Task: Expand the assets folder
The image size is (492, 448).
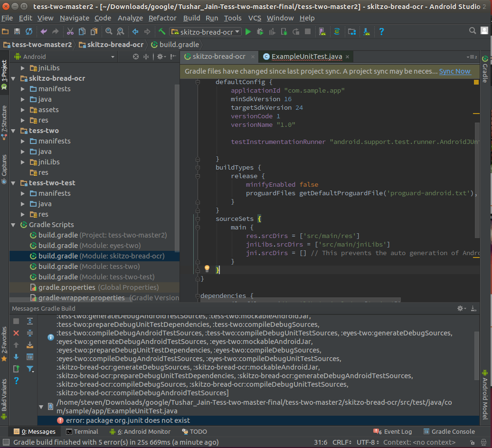Action: point(23,110)
